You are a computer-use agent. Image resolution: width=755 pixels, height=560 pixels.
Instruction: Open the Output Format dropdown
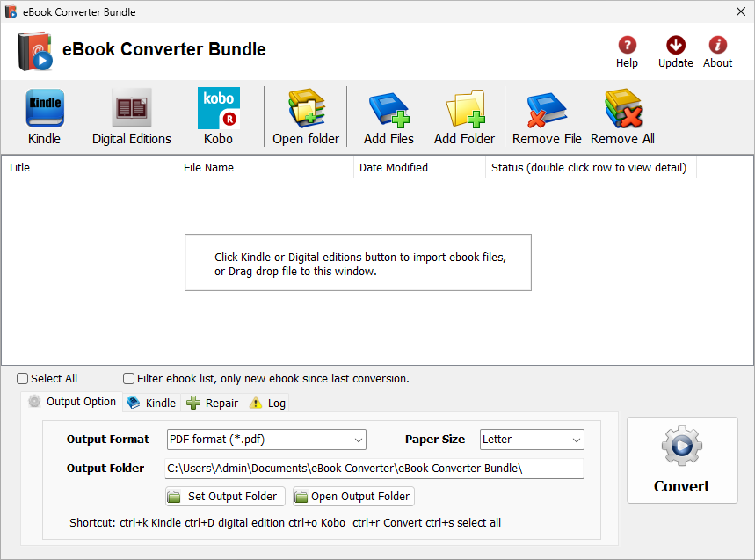pos(357,440)
